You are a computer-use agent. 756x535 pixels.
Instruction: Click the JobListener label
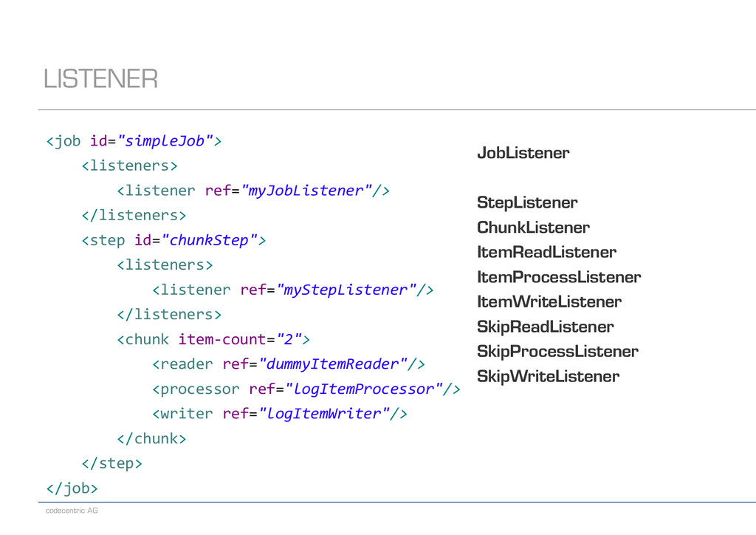(x=523, y=153)
